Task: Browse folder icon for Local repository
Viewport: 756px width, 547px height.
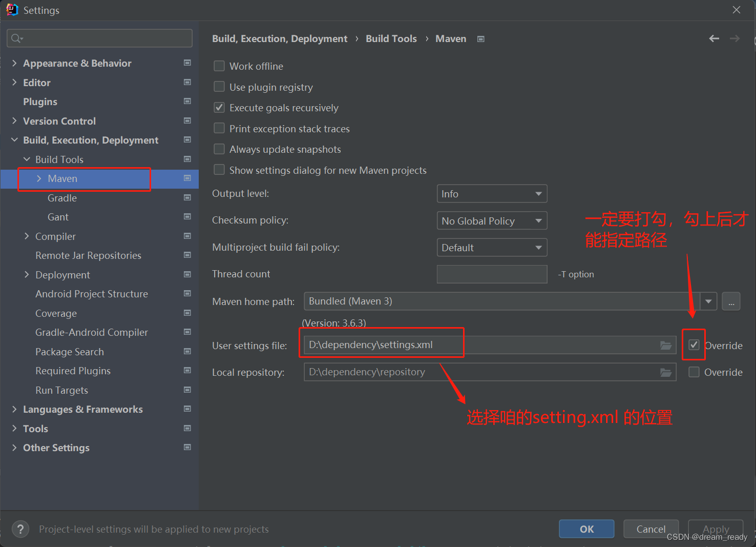Action: (x=666, y=372)
